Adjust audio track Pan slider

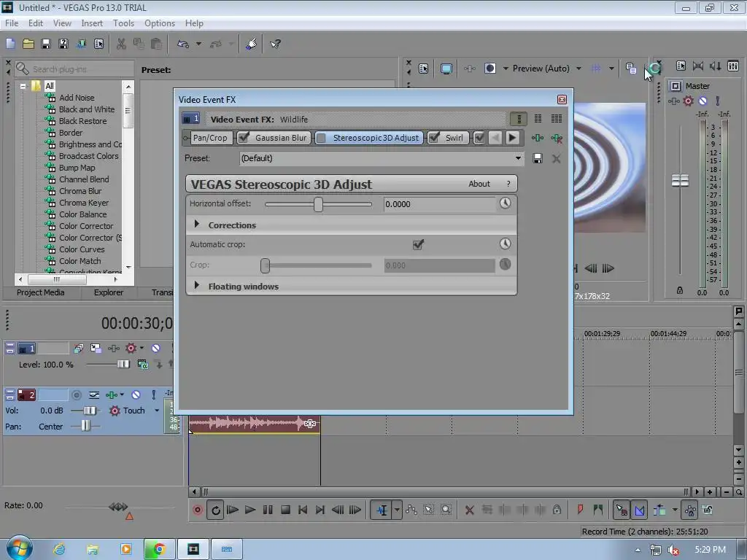[86, 426]
